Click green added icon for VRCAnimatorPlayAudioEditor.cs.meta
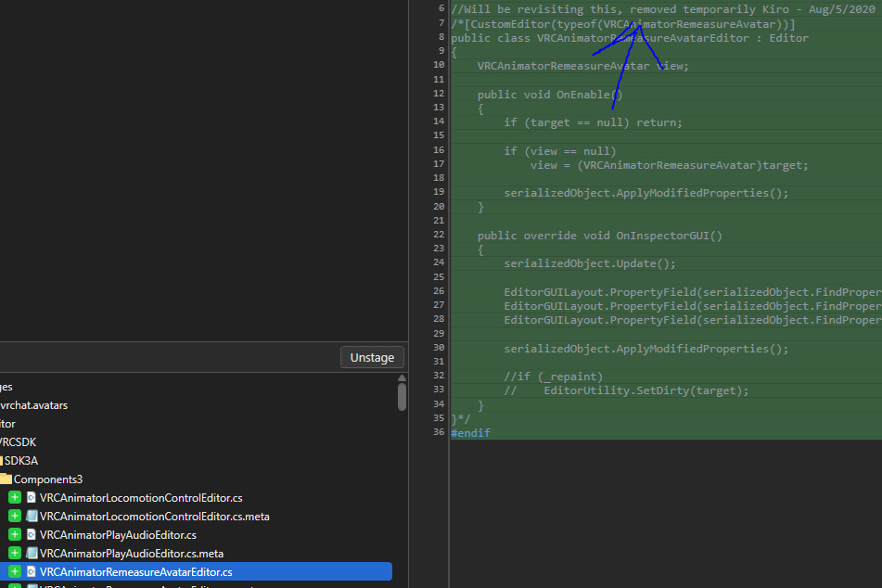This screenshot has height=588, width=882. click(15, 554)
